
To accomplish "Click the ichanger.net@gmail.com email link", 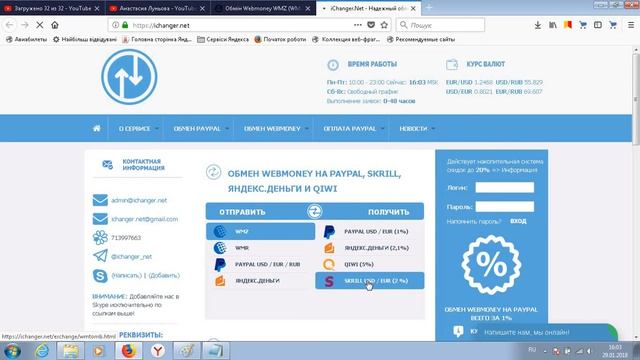I will click(x=144, y=219).
